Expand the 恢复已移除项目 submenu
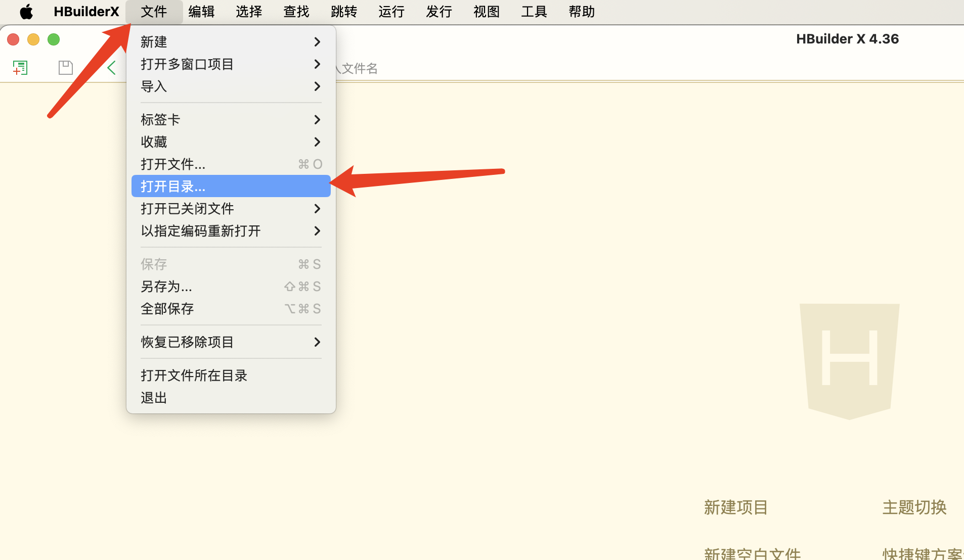964x560 pixels. coord(231,342)
